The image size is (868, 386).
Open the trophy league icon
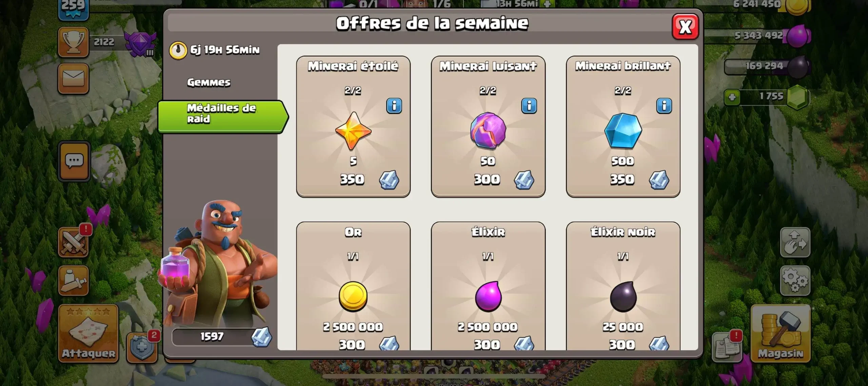pos(73,42)
